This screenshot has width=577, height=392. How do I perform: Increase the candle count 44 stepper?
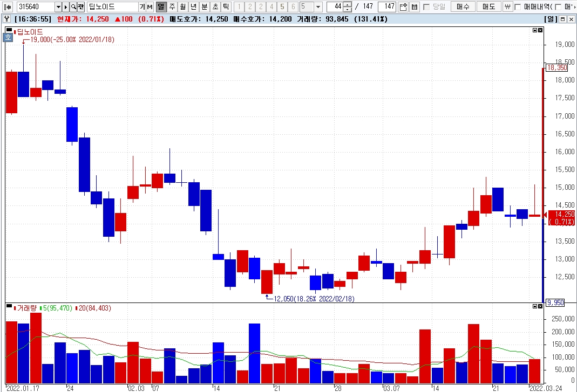coord(348,4)
